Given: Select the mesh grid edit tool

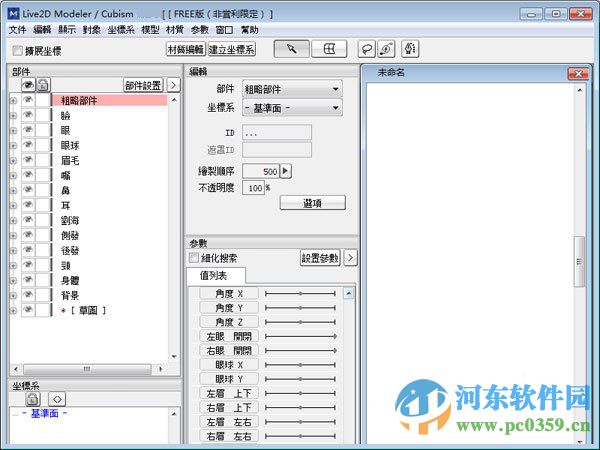Looking at the screenshot, I should pyautogui.click(x=329, y=49).
